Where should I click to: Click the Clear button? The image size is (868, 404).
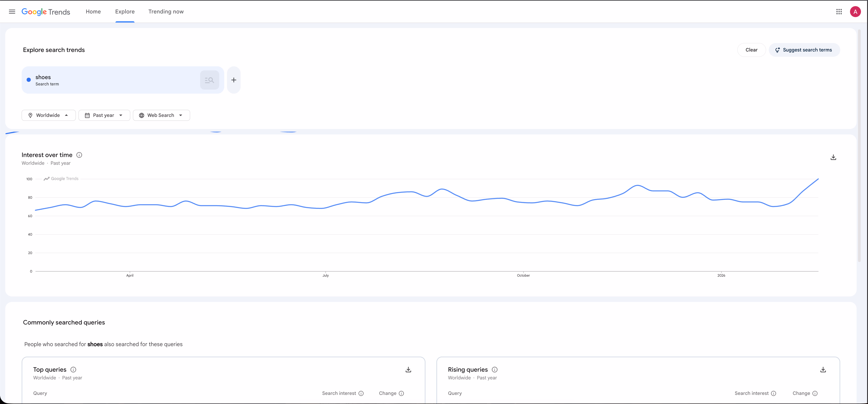(x=751, y=50)
